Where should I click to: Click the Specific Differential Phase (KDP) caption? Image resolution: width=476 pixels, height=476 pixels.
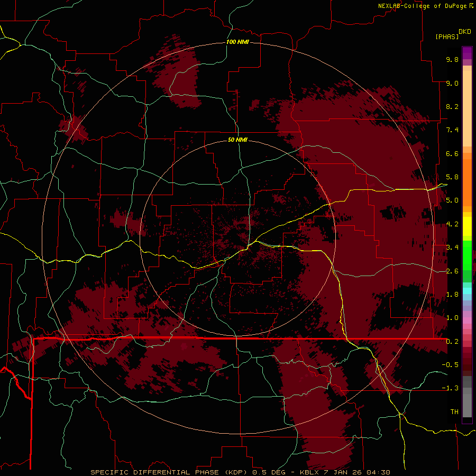point(240,472)
